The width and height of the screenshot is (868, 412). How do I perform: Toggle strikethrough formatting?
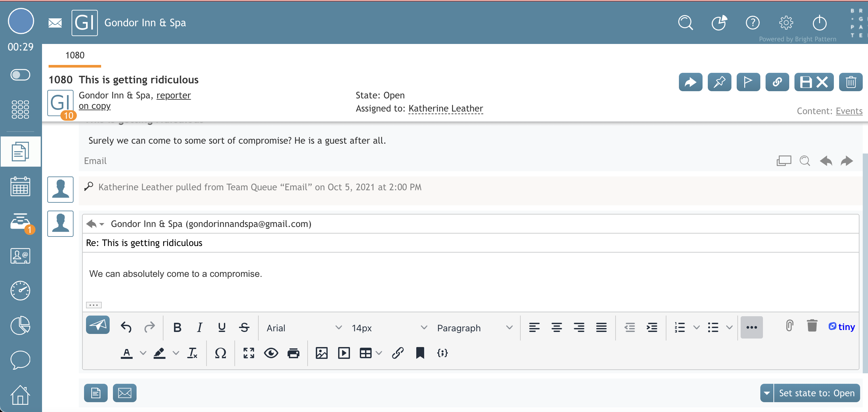pyautogui.click(x=244, y=327)
